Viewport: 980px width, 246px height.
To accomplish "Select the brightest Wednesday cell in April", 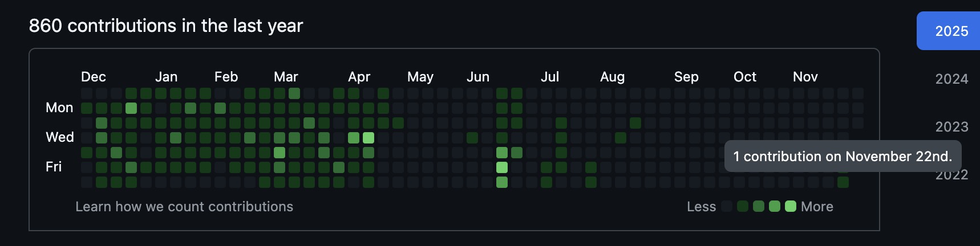I will (368, 137).
